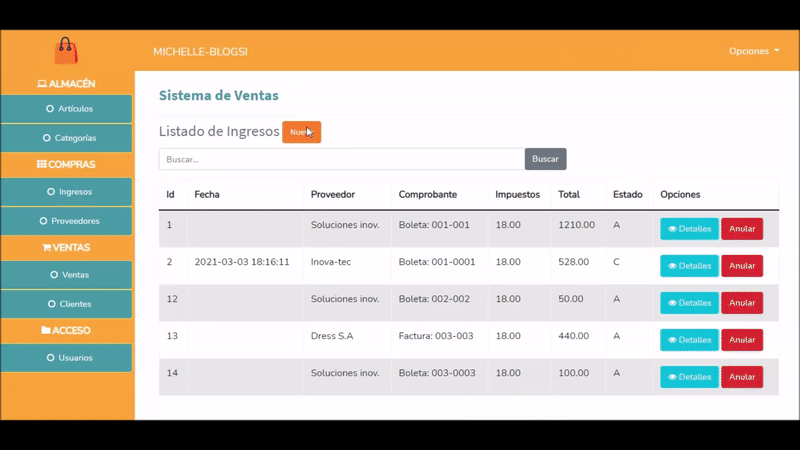Open Detalles for Boleta 002-002 row
Screen dimensions: 800x450
click(689, 303)
